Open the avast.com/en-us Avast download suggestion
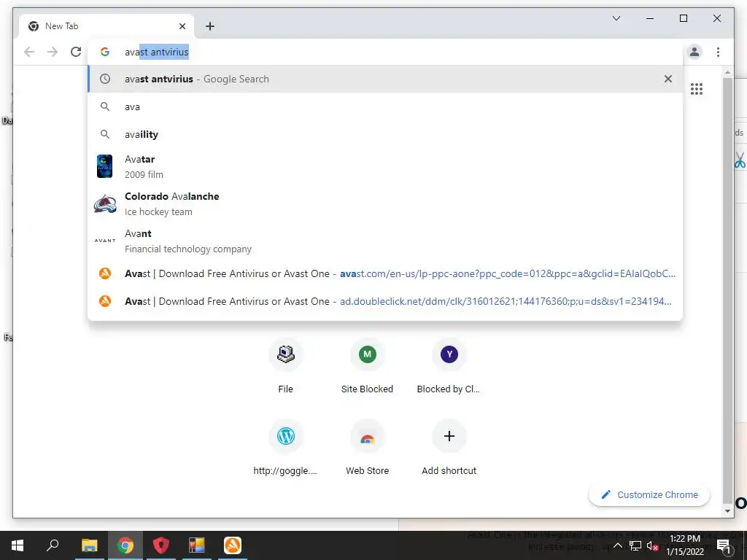This screenshot has width=747, height=560. coord(385,274)
